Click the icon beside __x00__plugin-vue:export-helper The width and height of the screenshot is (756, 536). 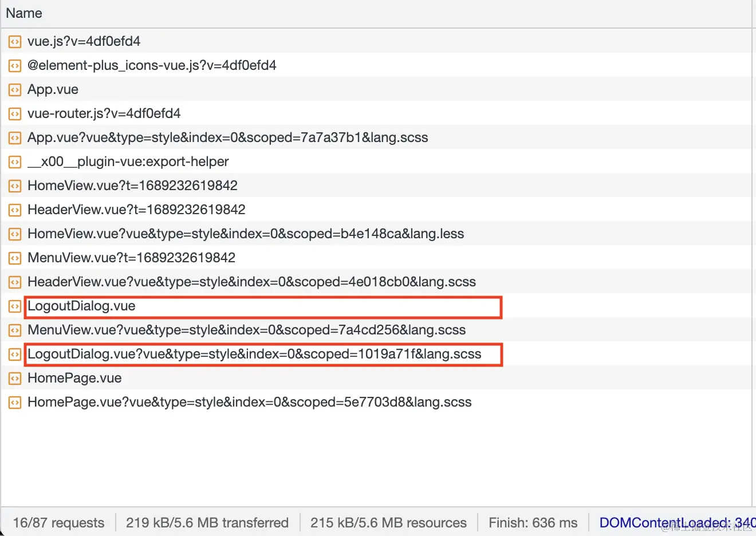pyautogui.click(x=15, y=162)
